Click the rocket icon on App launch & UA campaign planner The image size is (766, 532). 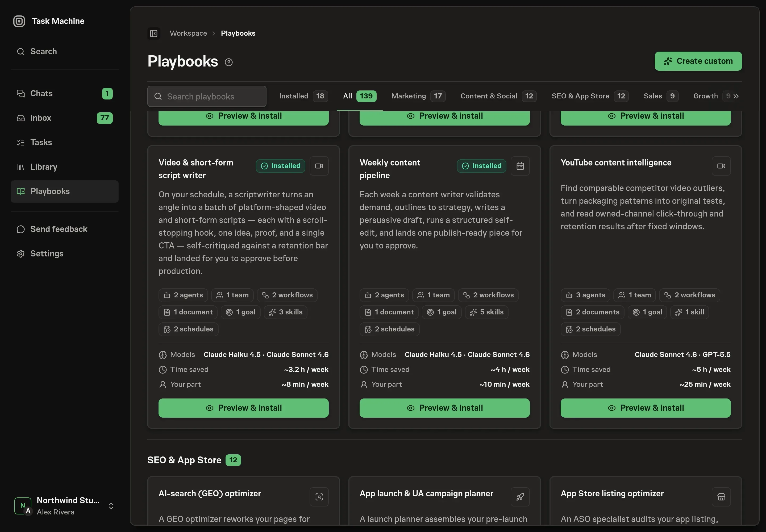pyautogui.click(x=520, y=497)
